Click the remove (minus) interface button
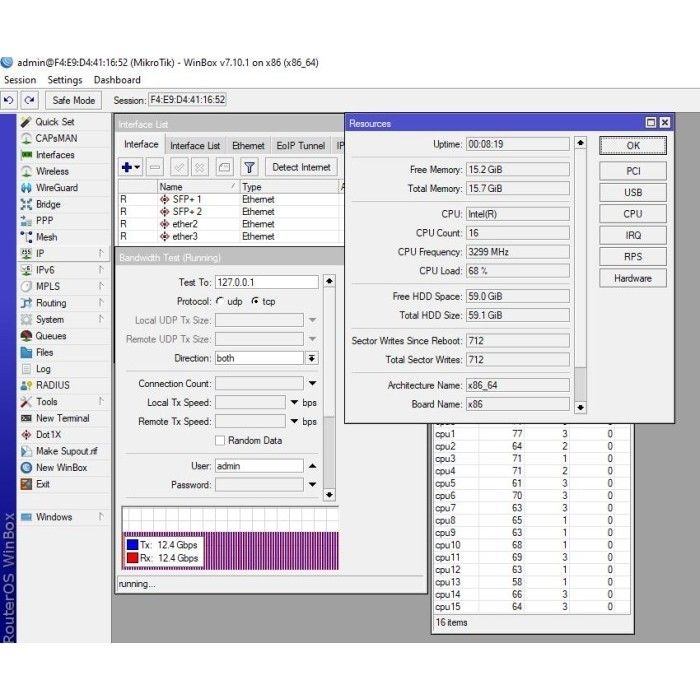This screenshot has width=700, height=700. [155, 167]
